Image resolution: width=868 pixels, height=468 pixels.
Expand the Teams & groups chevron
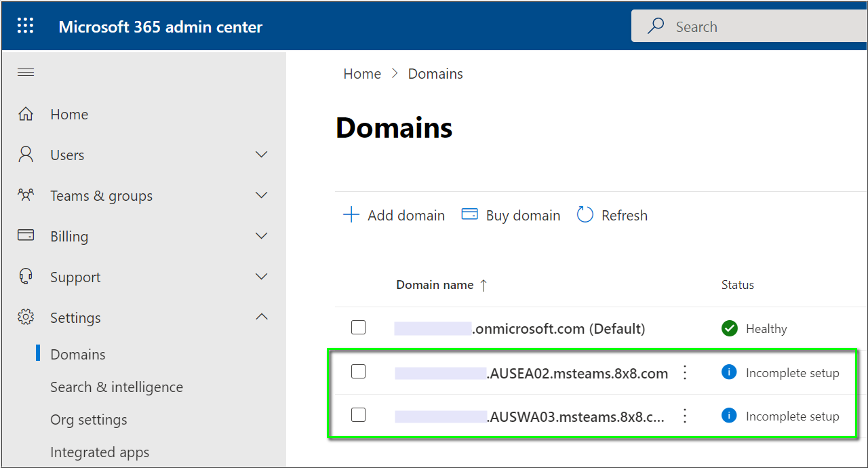click(262, 195)
